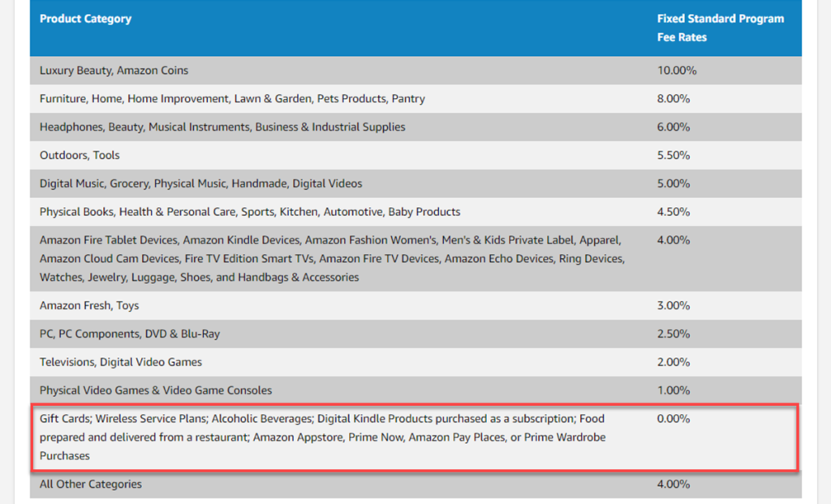Select the Luxury Beauty, Amazon Coins row
The height and width of the screenshot is (504, 831).
click(114, 71)
